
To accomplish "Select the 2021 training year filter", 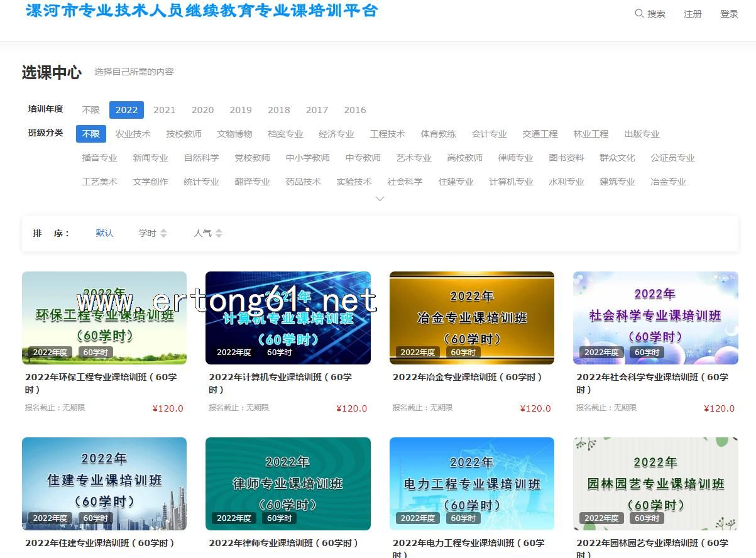I will point(164,110).
